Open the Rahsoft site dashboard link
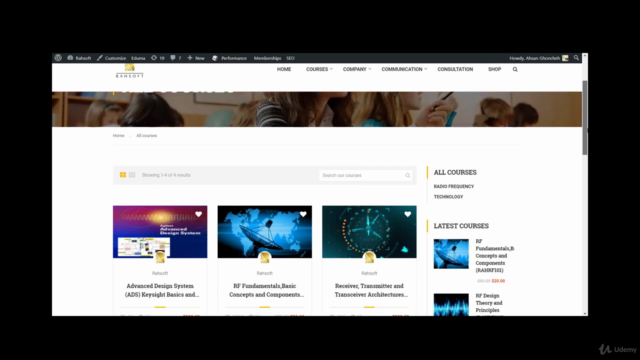640x360 pixels. tap(79, 58)
